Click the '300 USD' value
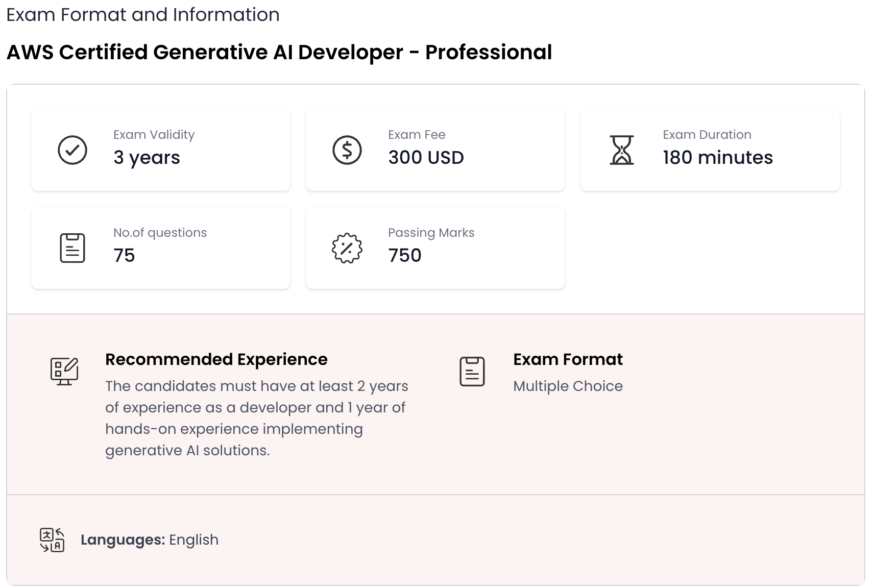 (426, 157)
